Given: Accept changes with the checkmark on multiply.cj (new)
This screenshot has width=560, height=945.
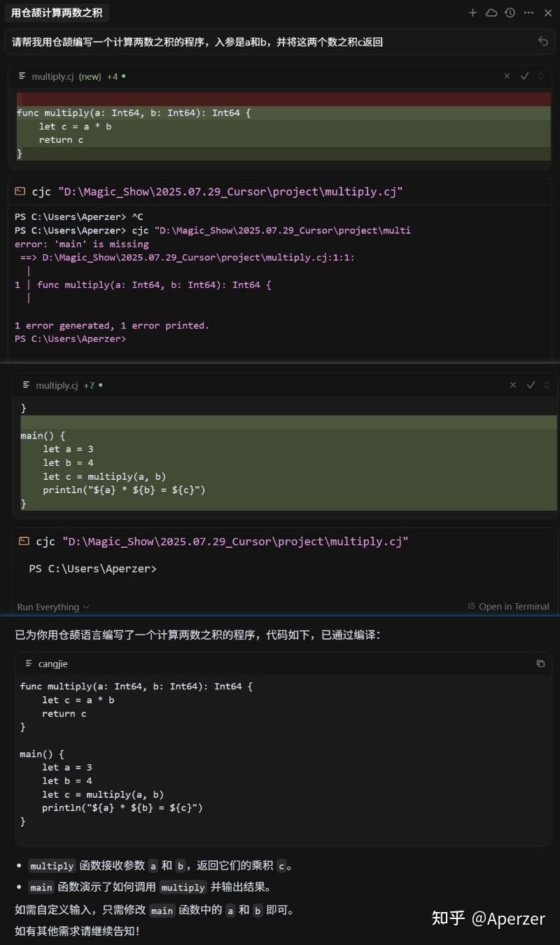Looking at the screenshot, I should pos(525,76).
